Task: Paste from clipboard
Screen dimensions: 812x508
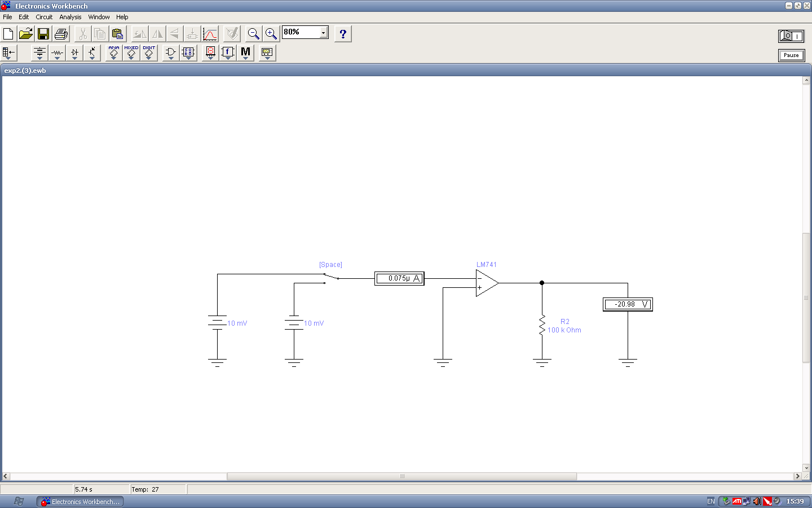Action: (x=118, y=34)
